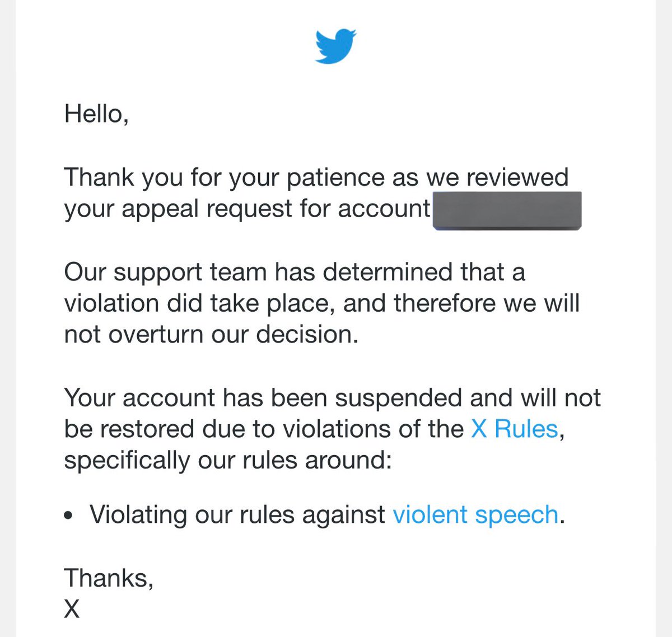Open the violent speech policy link
The image size is (672, 637).
[x=475, y=515]
